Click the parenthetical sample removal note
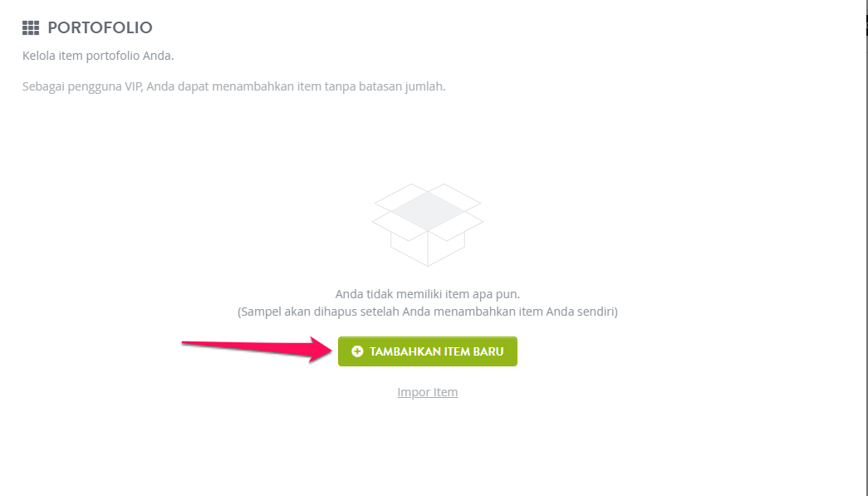The width and height of the screenshot is (868, 496). click(x=428, y=312)
